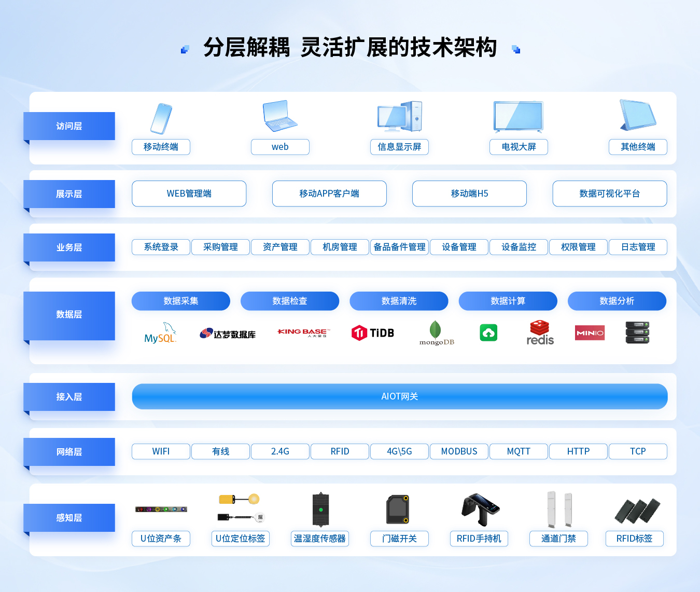Click the MQTT protocol button
The width and height of the screenshot is (700, 592).
click(519, 451)
